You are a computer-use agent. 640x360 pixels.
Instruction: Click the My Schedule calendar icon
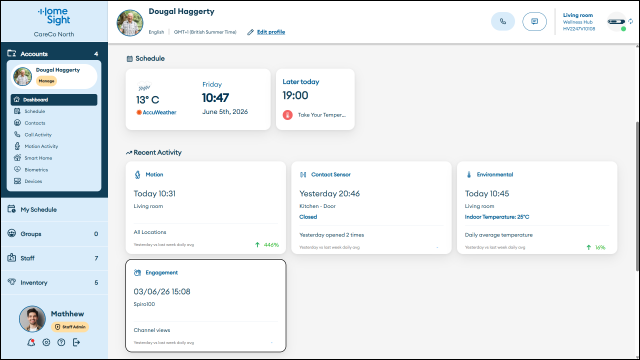[x=11, y=209]
